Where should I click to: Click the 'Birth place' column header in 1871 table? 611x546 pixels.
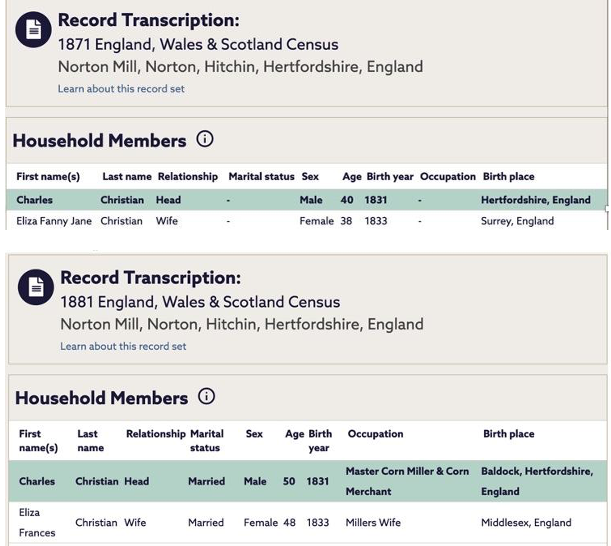tap(508, 177)
